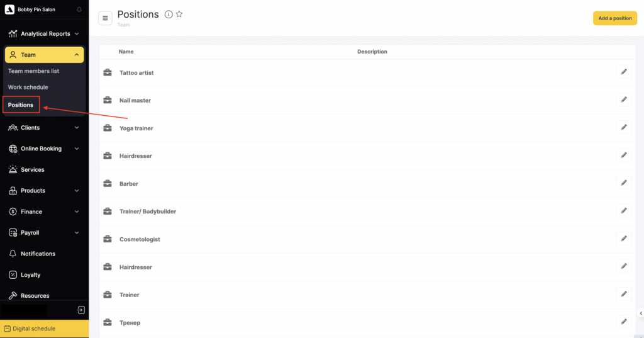Click the Tattoo artist position name
The image size is (644, 338).
click(136, 72)
